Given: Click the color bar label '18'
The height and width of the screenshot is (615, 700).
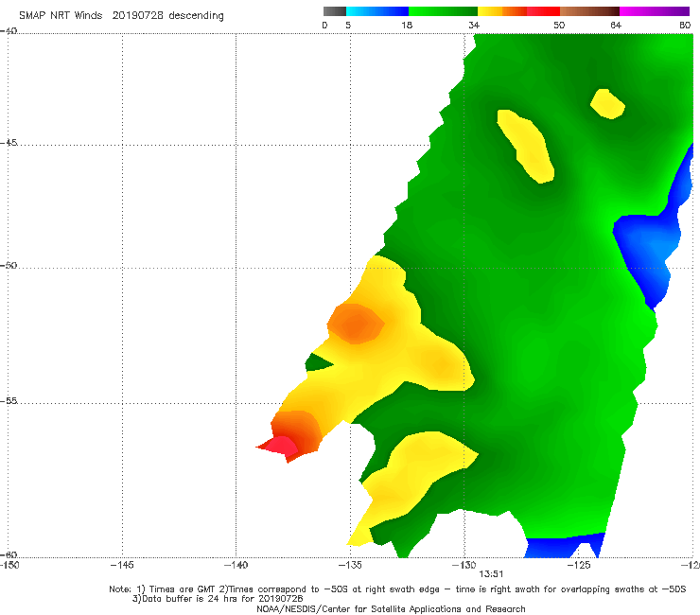Looking at the screenshot, I should pyautogui.click(x=407, y=25).
